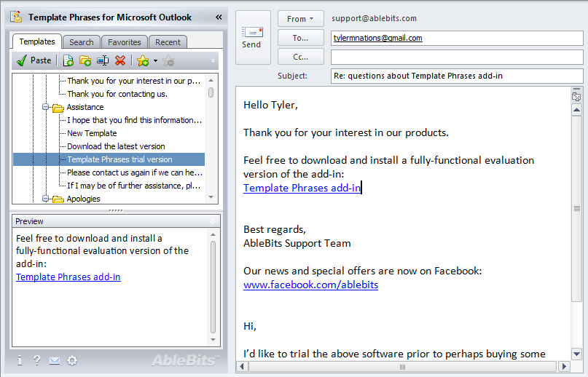Open the Favorites tab
Image resolution: width=588 pixels, height=377 pixels.
[125, 42]
